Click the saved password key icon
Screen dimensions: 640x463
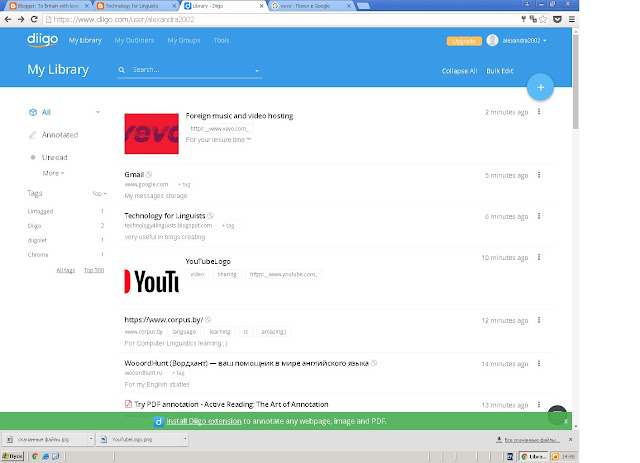pyautogui.click(x=523, y=19)
